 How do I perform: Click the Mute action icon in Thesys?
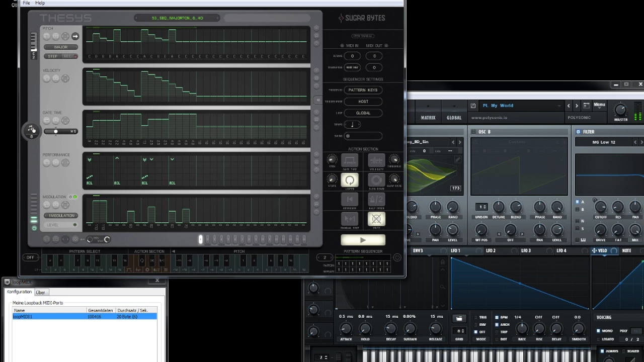[376, 219]
